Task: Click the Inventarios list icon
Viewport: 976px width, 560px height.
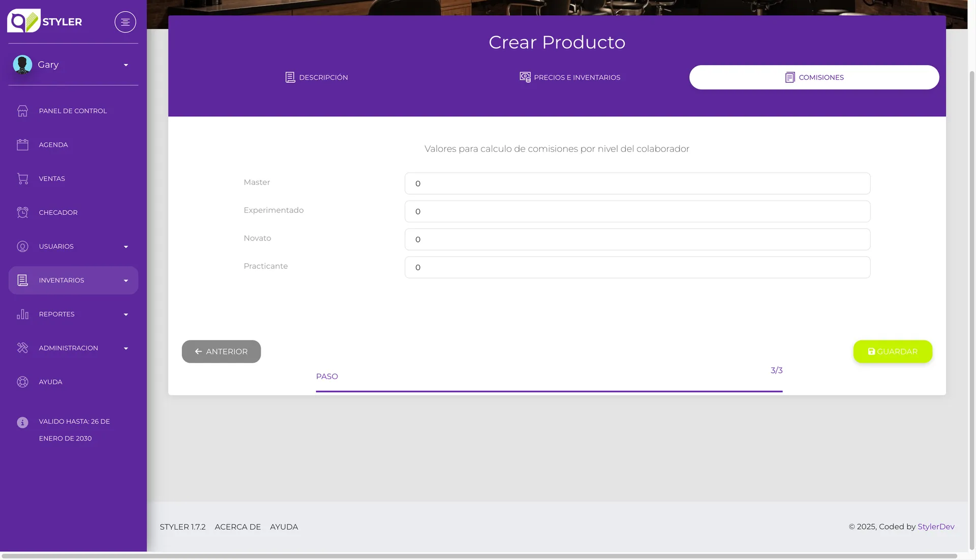Action: pos(22,281)
